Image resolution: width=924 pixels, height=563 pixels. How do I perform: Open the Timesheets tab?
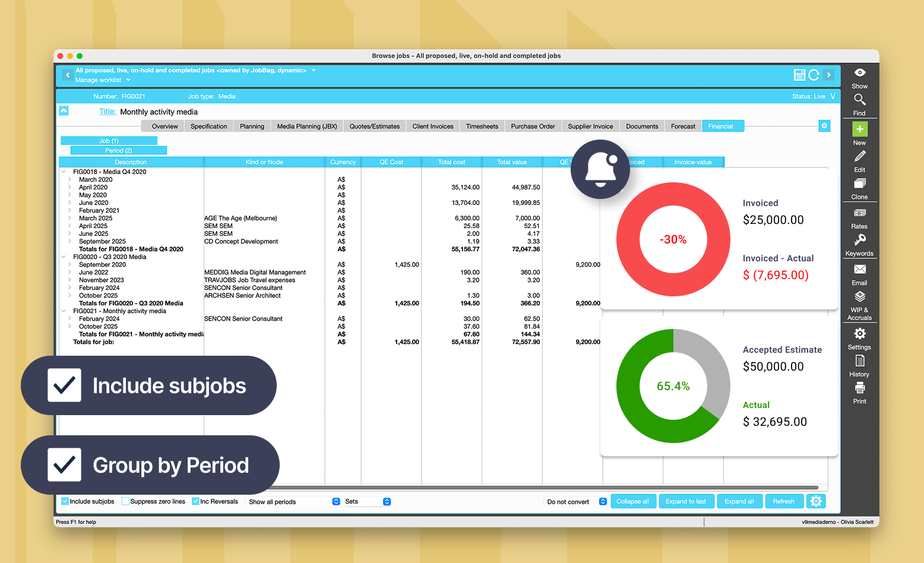click(482, 126)
